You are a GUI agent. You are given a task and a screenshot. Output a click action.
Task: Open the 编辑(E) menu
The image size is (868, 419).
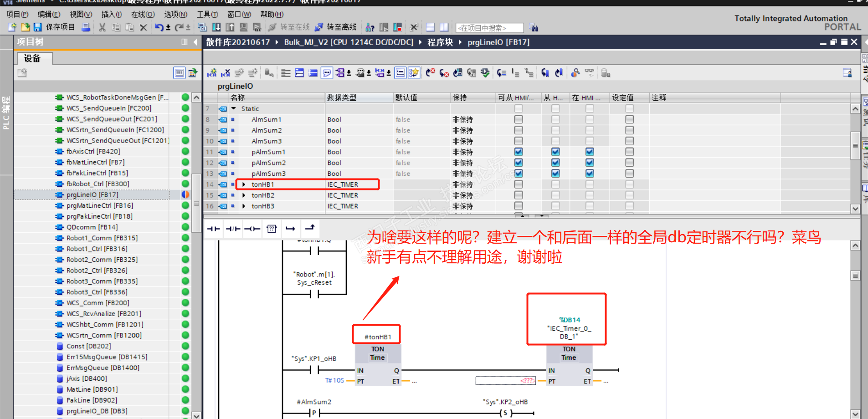49,14
